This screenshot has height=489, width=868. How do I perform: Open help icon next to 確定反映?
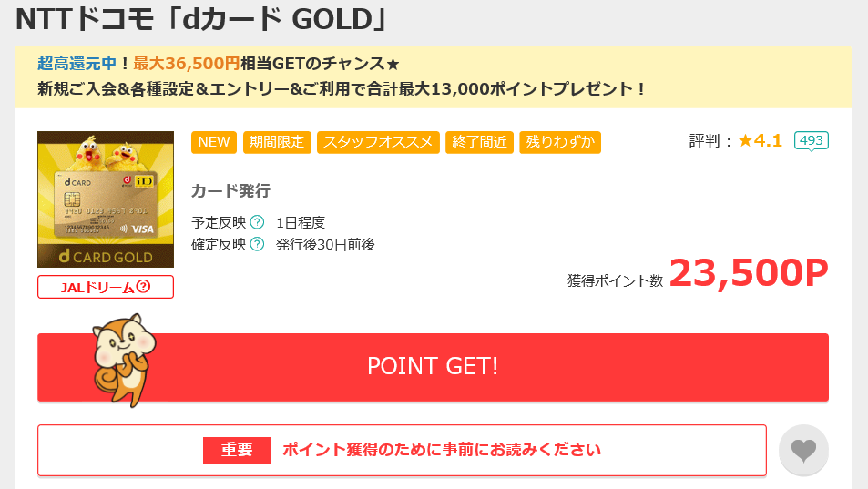(x=257, y=244)
